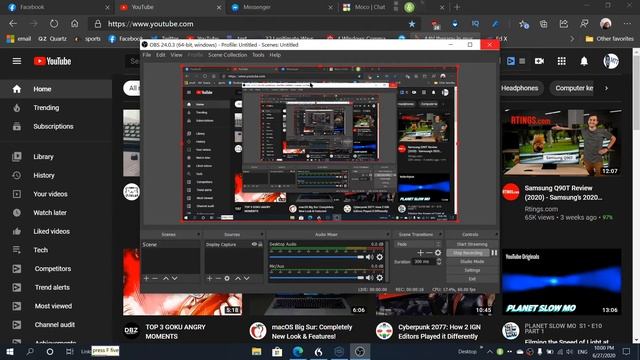Add a new source in the Sources panel
This screenshot has width=640, height=360.
[x=209, y=278]
